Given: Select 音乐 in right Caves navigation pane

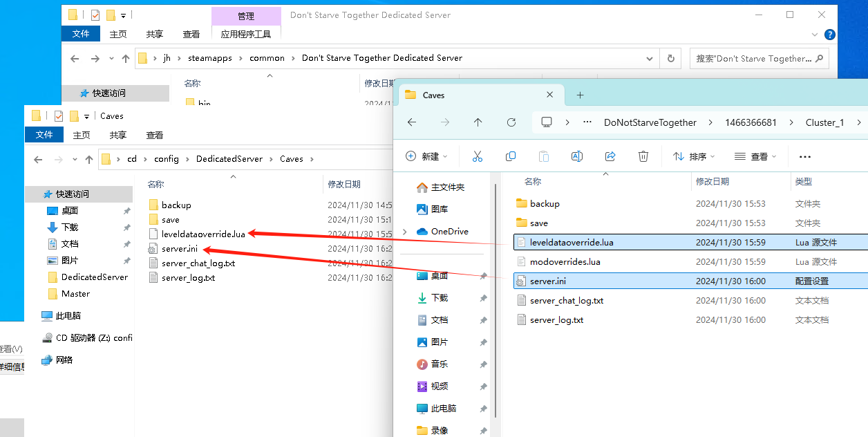Looking at the screenshot, I should [439, 364].
